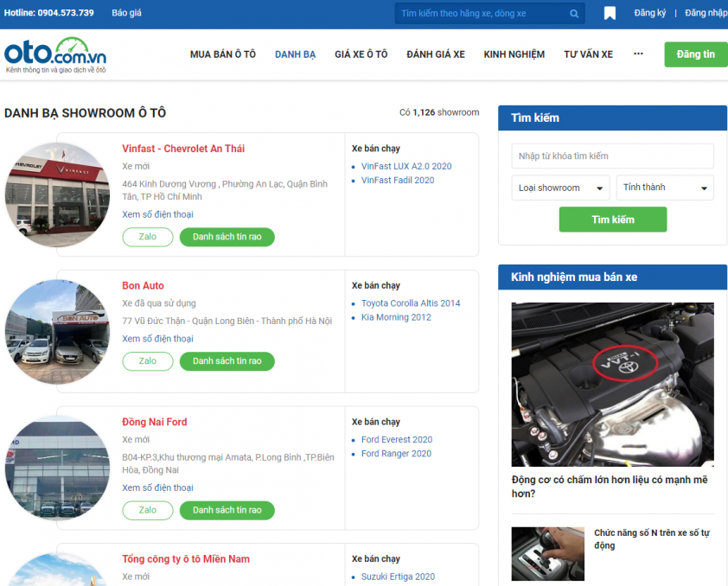
Task: Click Zalo button for Bon Auto
Action: [x=148, y=361]
